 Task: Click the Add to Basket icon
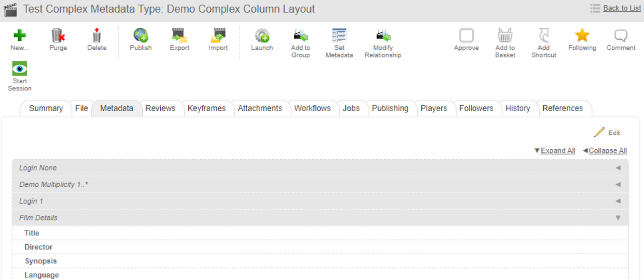click(x=505, y=36)
